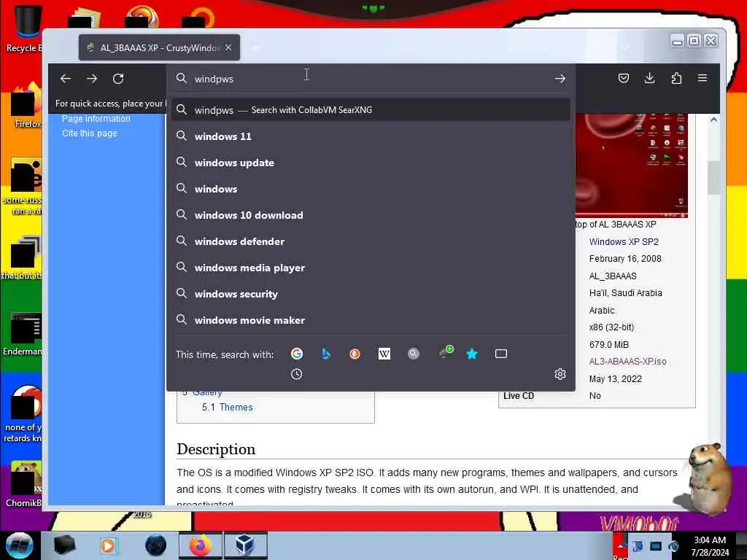The image size is (747, 560).
Task: Pick the windows media player suggestion
Action: (371, 268)
